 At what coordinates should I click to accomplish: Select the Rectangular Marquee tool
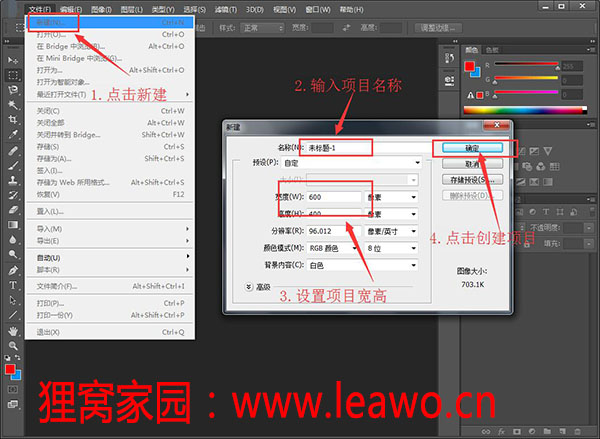13,75
